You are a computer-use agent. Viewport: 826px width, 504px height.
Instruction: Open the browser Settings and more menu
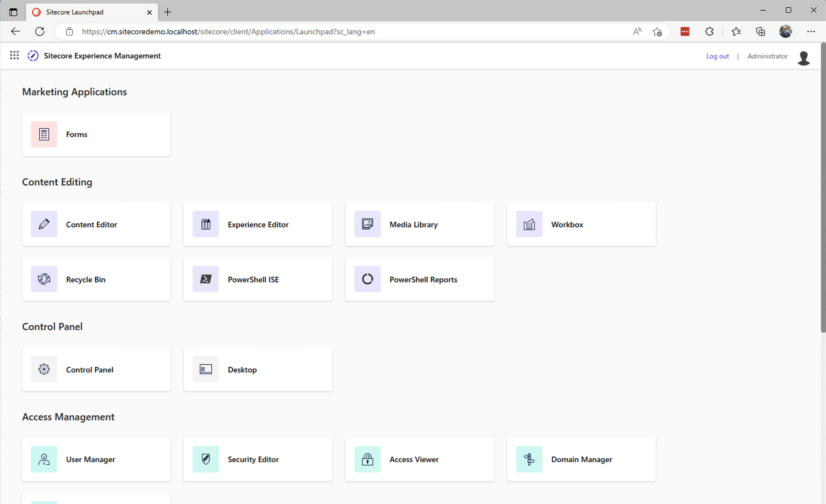(x=811, y=31)
